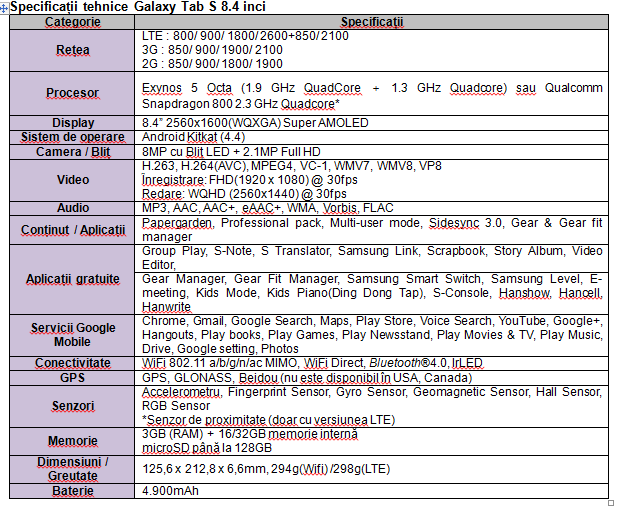623x515 pixels.
Task: Click the 'Redare: WQHD' line
Action: [244, 194]
